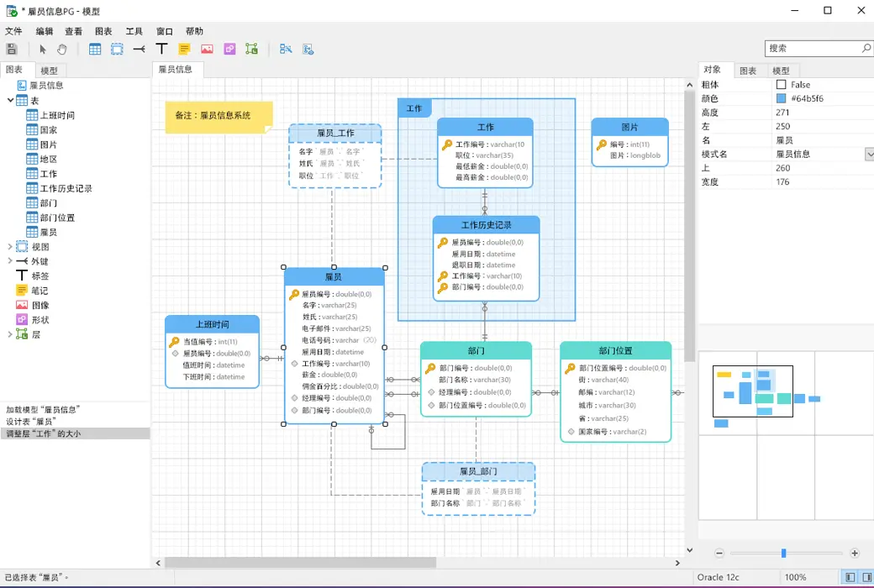This screenshot has height=588, width=874.
Task: Open the 查看 menu
Action: point(74,31)
